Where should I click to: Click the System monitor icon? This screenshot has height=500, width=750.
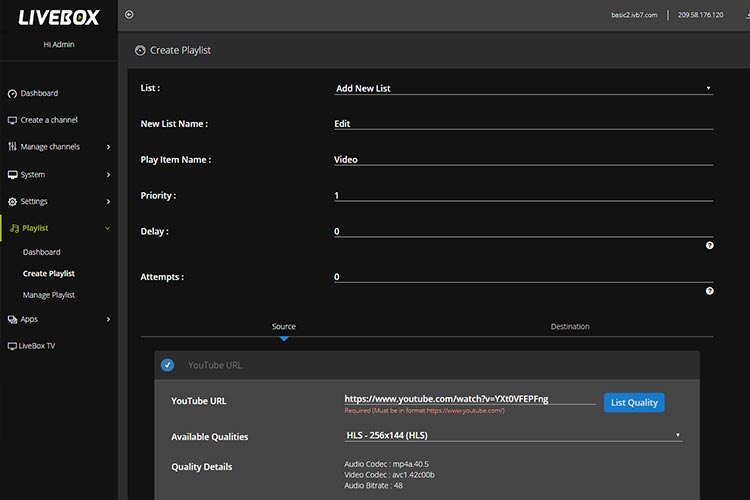[x=12, y=175]
